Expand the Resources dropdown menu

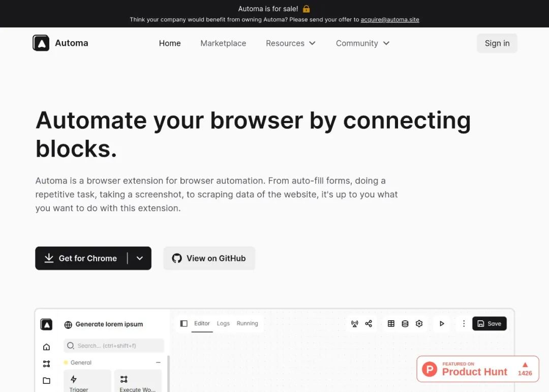(x=291, y=43)
